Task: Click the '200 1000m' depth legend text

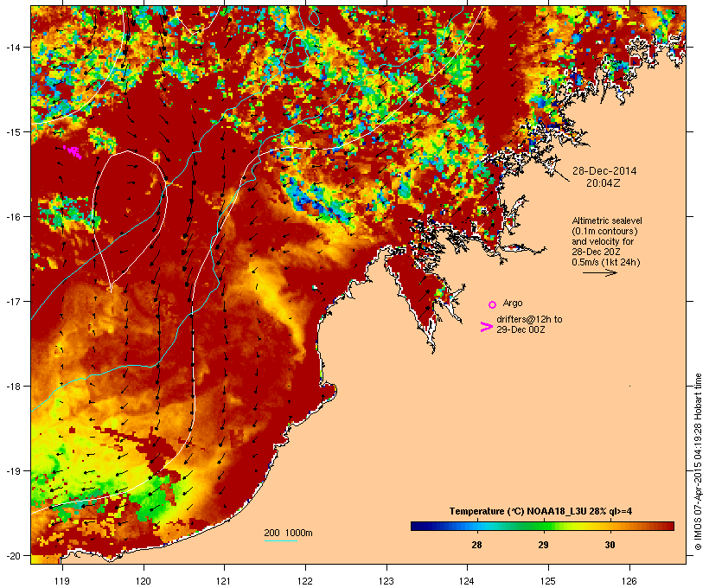Action: pyautogui.click(x=288, y=533)
